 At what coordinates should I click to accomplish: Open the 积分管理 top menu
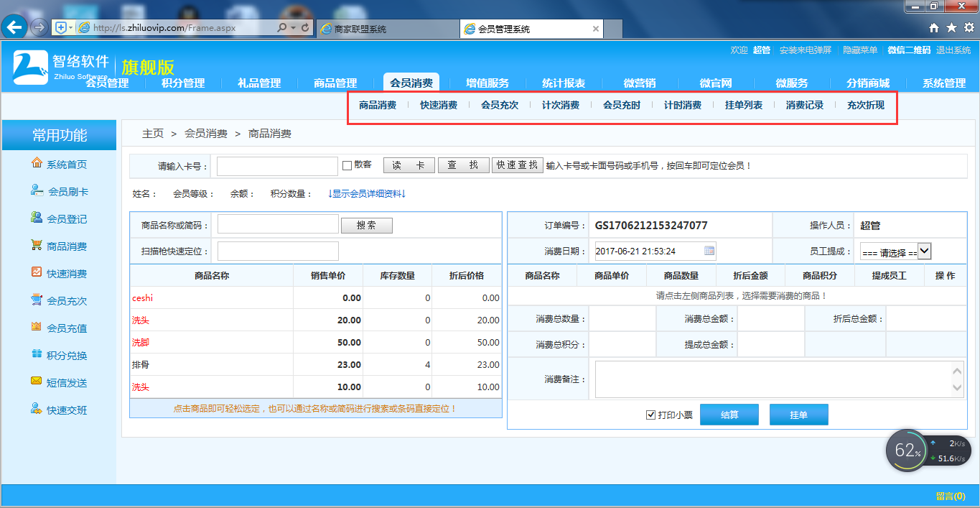coord(183,83)
